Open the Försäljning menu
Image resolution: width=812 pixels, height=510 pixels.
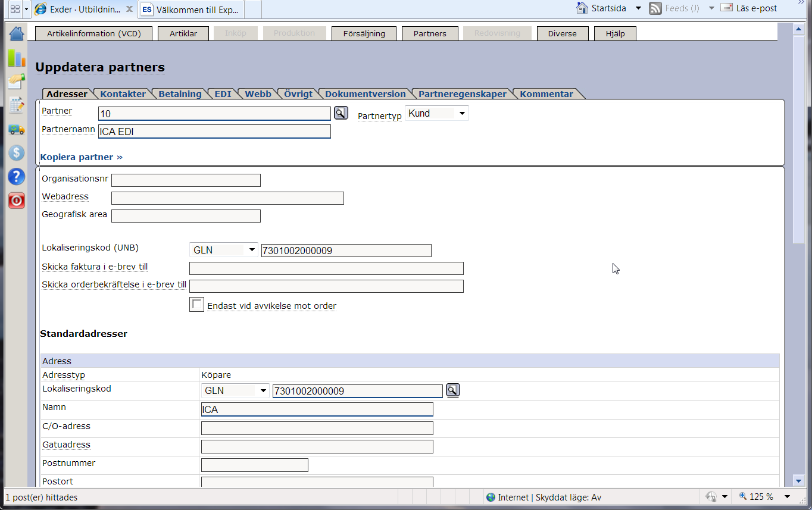(x=364, y=33)
